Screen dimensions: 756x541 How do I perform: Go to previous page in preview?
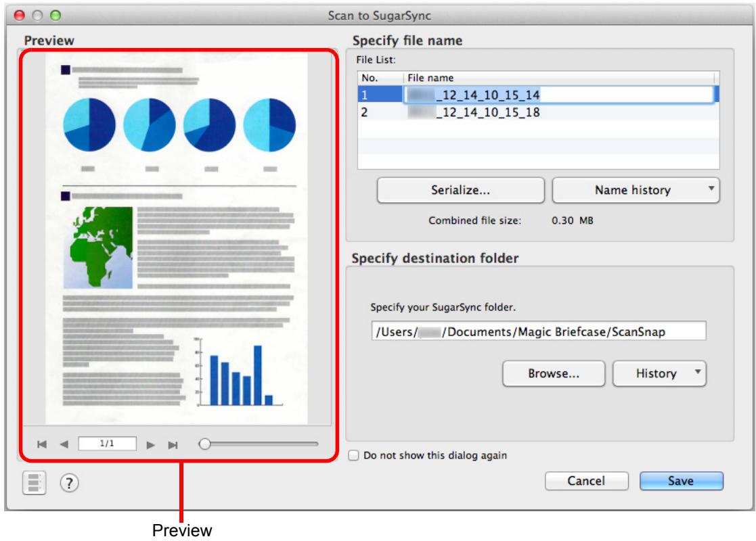[64, 444]
